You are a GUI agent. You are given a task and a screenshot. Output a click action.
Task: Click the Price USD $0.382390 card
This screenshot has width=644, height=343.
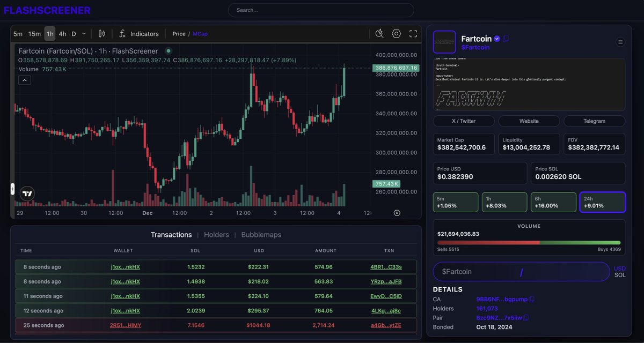480,173
